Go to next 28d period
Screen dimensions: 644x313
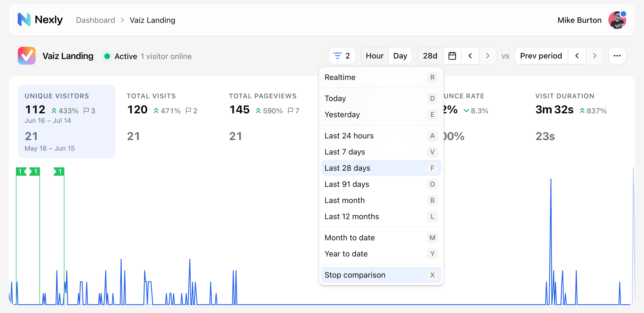point(488,56)
